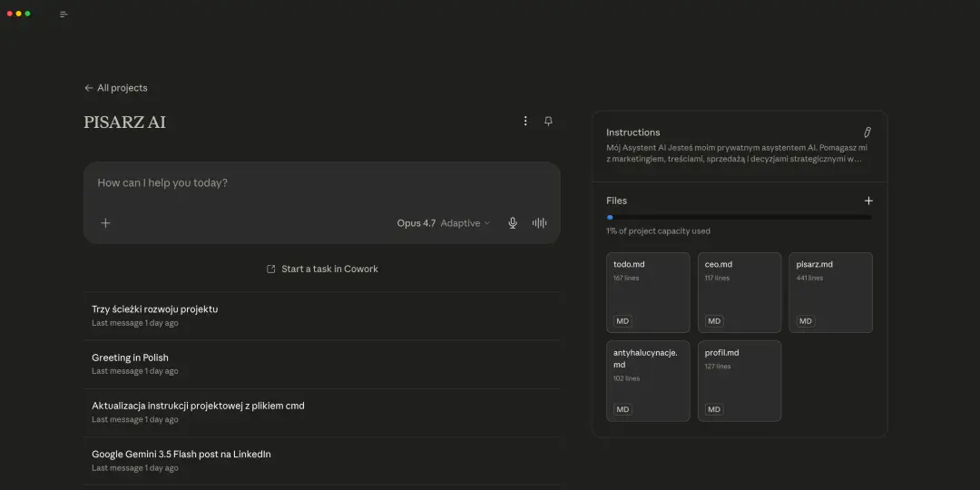This screenshot has height=490, width=980.
Task: Pin the PISARZ AI project
Action: click(x=548, y=121)
